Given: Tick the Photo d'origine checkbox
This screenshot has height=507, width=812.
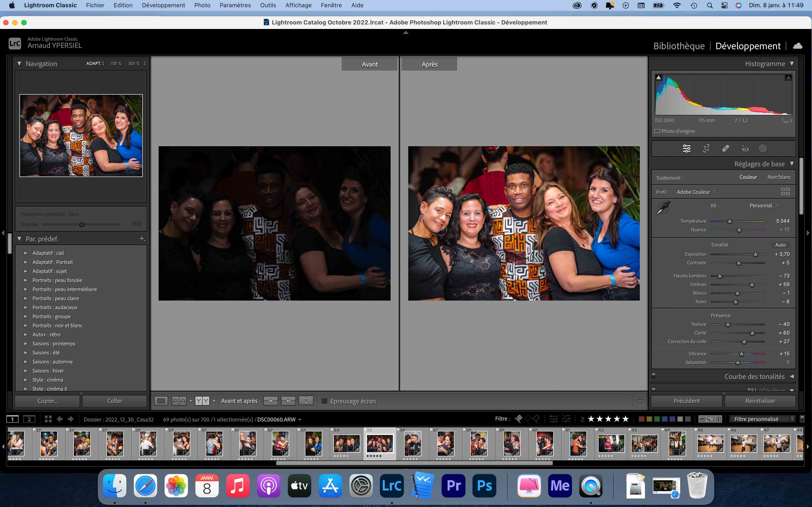Looking at the screenshot, I should click(x=657, y=131).
